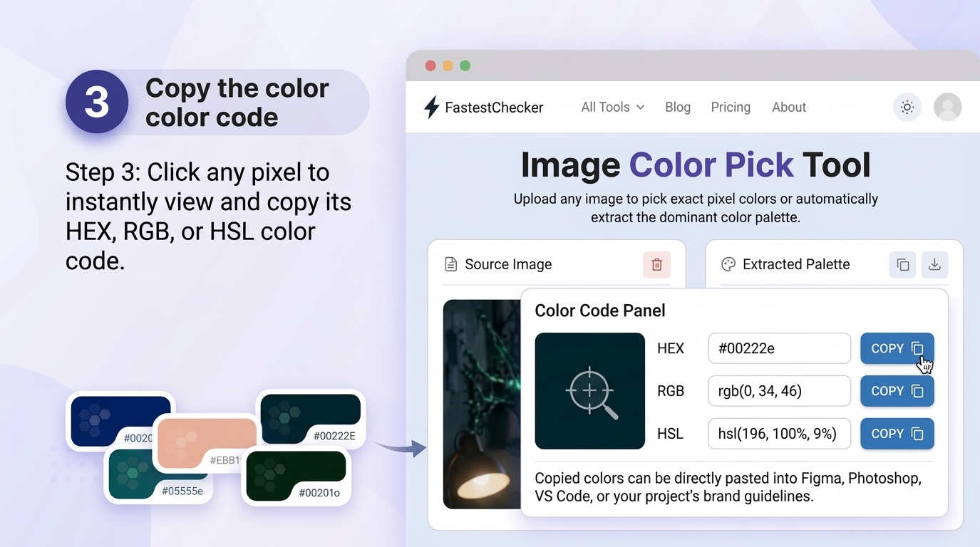Image resolution: width=980 pixels, height=547 pixels.
Task: Delete the source image with the trash icon
Action: 656,265
